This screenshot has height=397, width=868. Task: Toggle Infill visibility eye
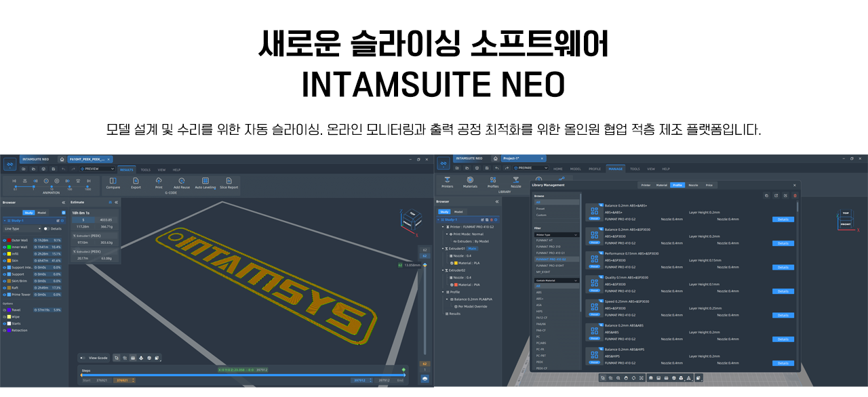(x=4, y=254)
